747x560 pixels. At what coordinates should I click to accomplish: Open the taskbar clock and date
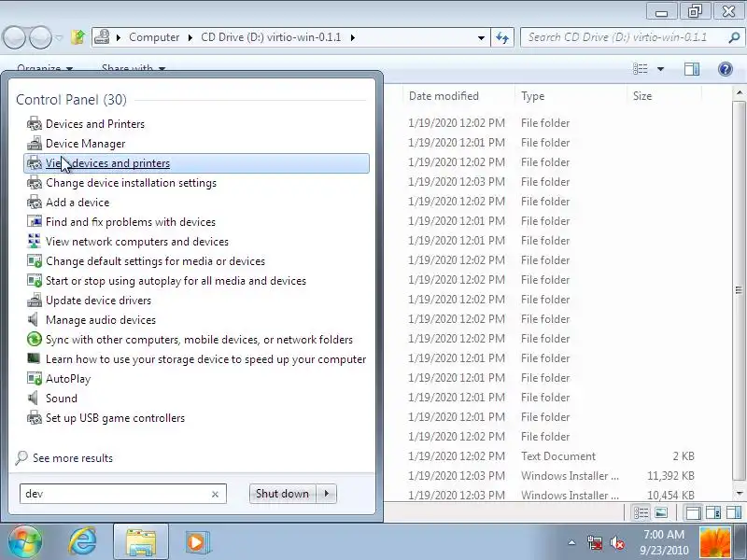tap(664, 542)
